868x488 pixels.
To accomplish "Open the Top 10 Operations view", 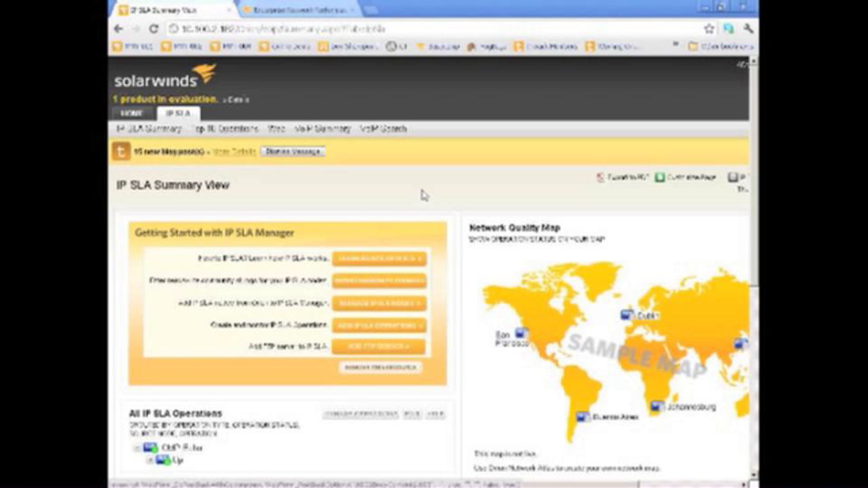I will pyautogui.click(x=226, y=129).
